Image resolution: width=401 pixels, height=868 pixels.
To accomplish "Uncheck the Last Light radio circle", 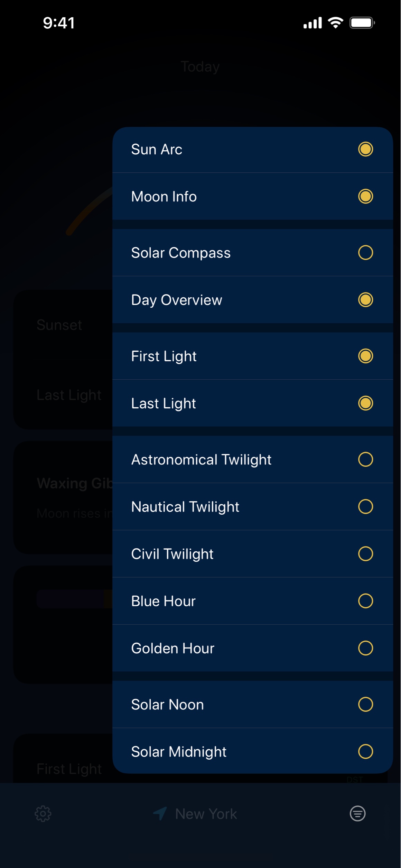I will 365,403.
